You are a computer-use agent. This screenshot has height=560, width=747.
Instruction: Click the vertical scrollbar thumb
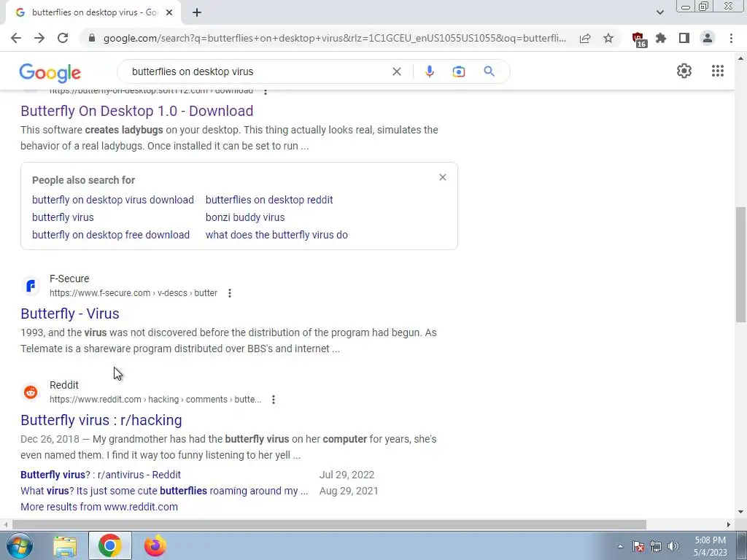tap(741, 264)
